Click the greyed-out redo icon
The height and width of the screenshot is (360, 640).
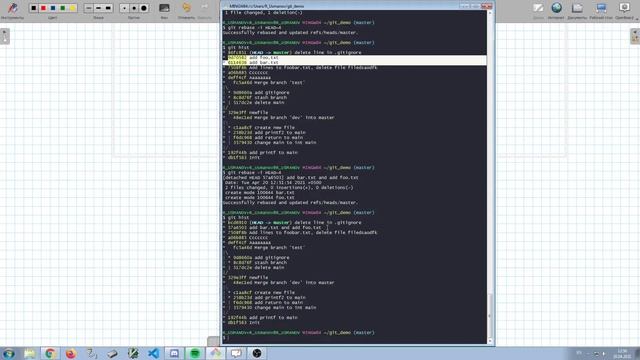click(x=204, y=8)
